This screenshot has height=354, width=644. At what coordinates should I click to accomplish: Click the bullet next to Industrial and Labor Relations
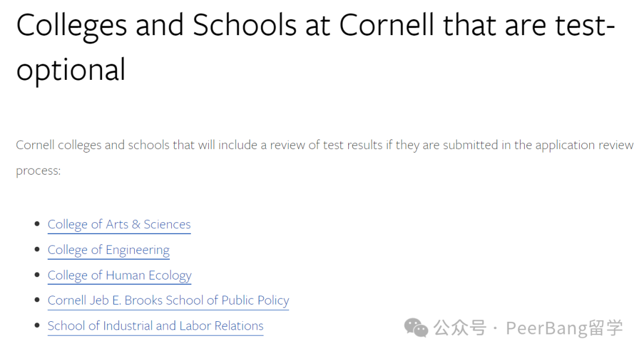pos(38,325)
